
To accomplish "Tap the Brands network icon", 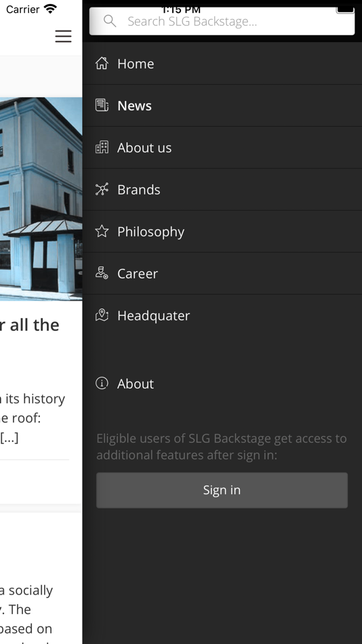I will pos(102,189).
